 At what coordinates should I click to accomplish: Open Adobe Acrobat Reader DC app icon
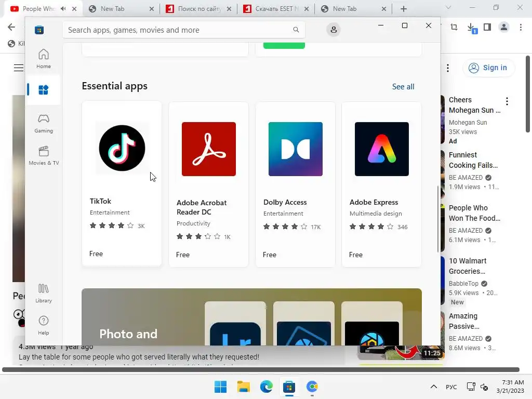click(209, 149)
